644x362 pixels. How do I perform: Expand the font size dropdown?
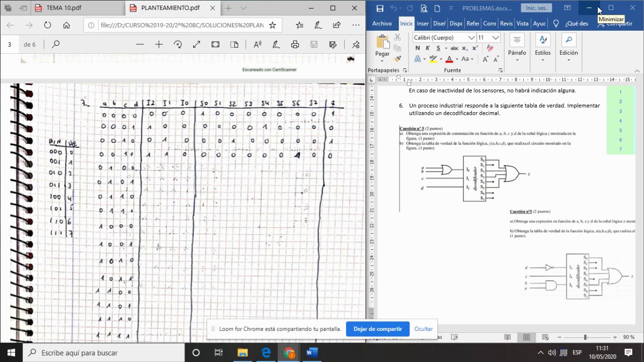pos(496,38)
